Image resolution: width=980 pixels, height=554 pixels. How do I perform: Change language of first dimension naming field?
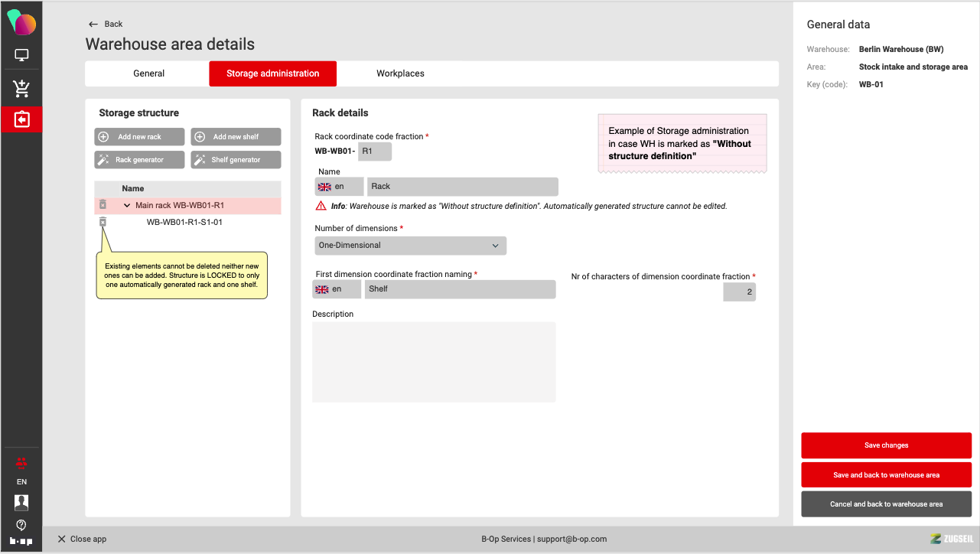click(x=337, y=289)
